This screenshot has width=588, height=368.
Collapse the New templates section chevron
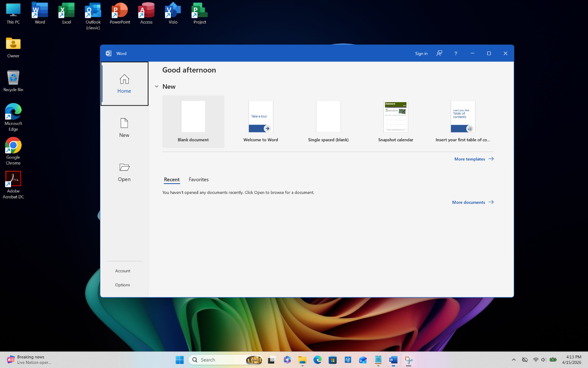click(x=157, y=86)
